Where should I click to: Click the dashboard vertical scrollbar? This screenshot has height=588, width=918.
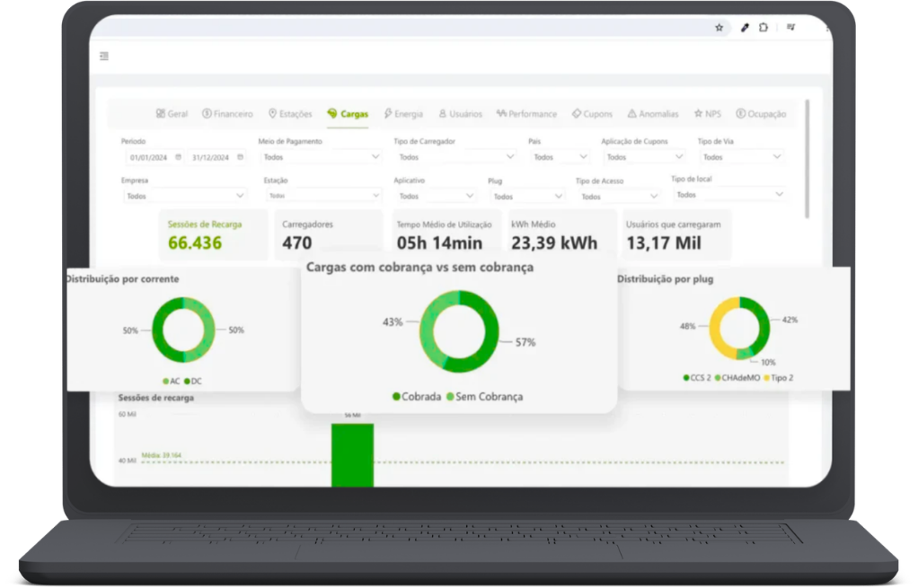click(x=808, y=159)
